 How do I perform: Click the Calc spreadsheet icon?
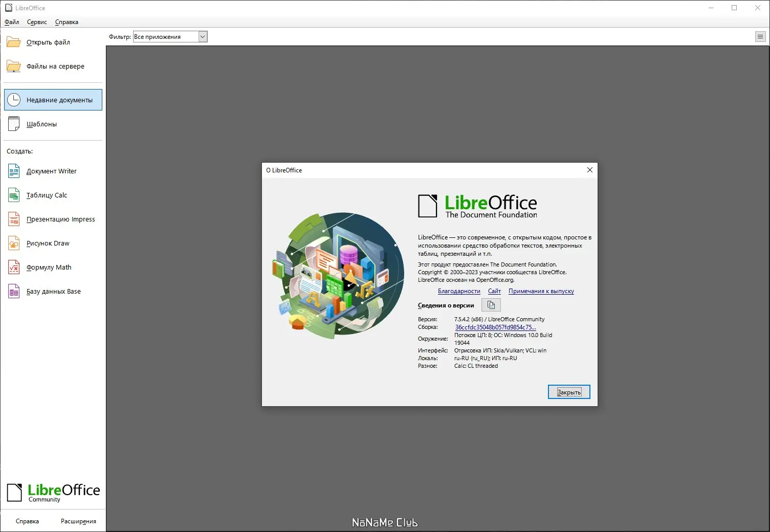coord(14,195)
